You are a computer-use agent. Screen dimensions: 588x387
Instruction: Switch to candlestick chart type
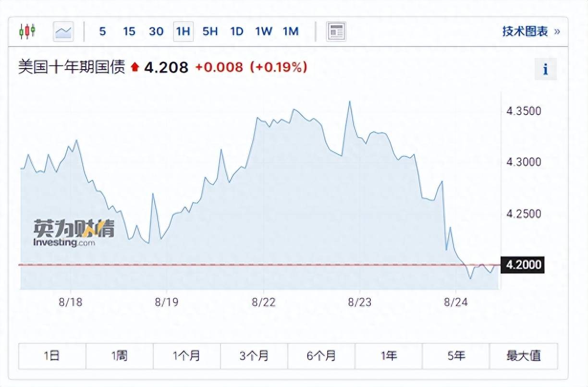(27, 32)
